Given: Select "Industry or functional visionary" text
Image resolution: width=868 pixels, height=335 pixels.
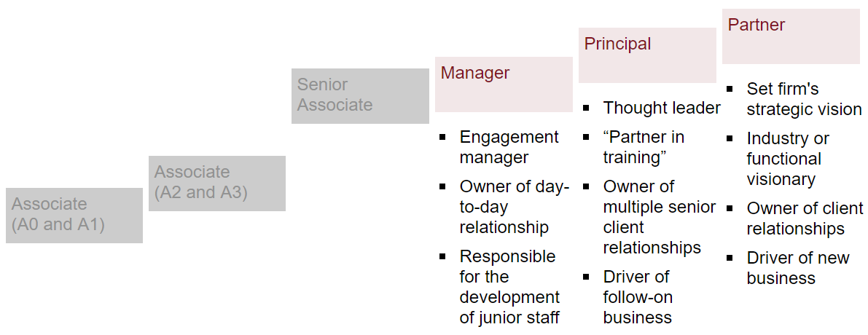Looking at the screenshot, I should coord(787,159).
